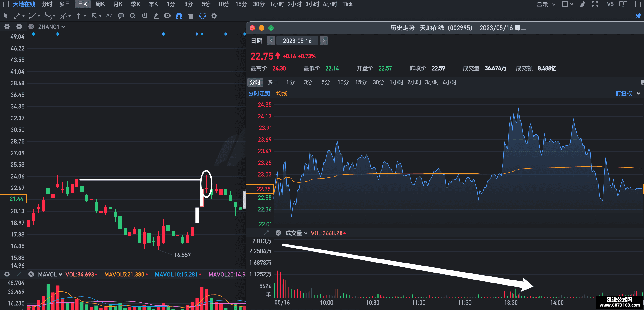Screen dimensions: 644x310
Task: Toggle the left sidebar panel icon
Action: (5, 4)
